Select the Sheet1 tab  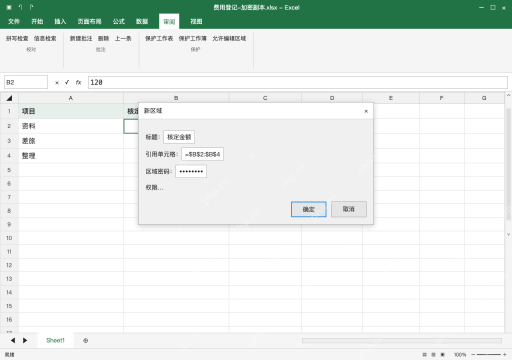click(x=55, y=340)
